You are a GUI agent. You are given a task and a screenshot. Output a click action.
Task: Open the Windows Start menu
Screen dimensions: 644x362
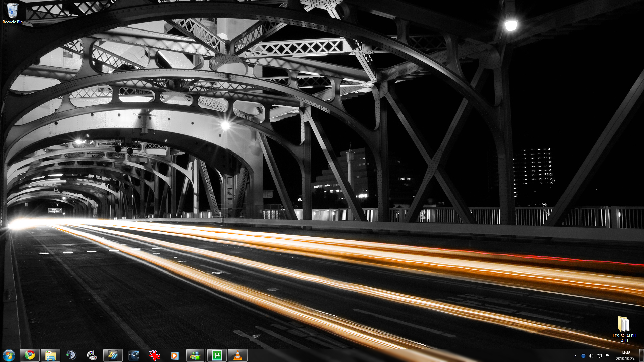9,355
